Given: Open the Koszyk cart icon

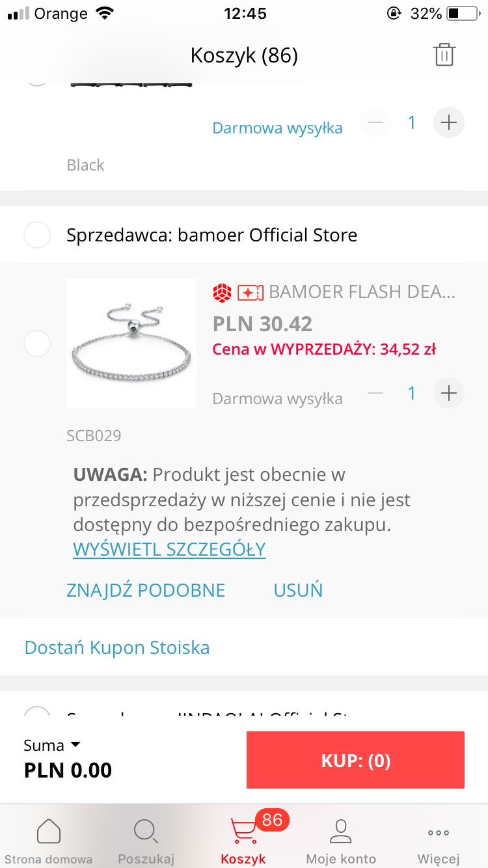Looking at the screenshot, I should coord(243,831).
